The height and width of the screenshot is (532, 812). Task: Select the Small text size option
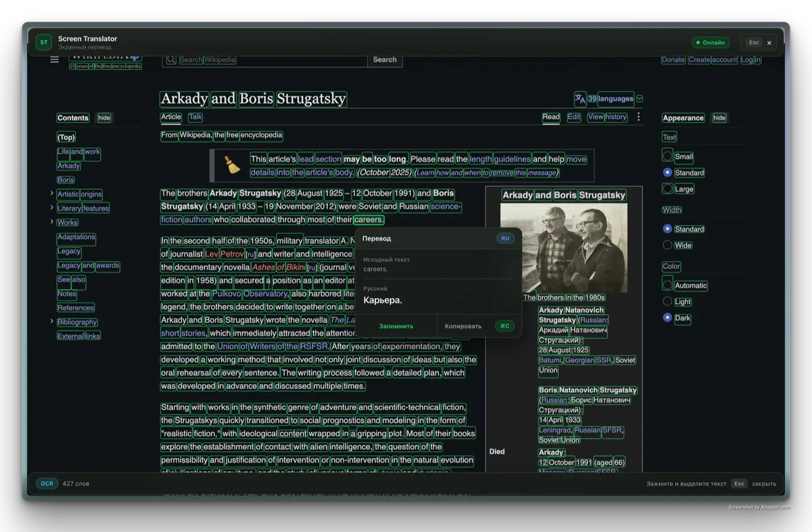pos(667,156)
